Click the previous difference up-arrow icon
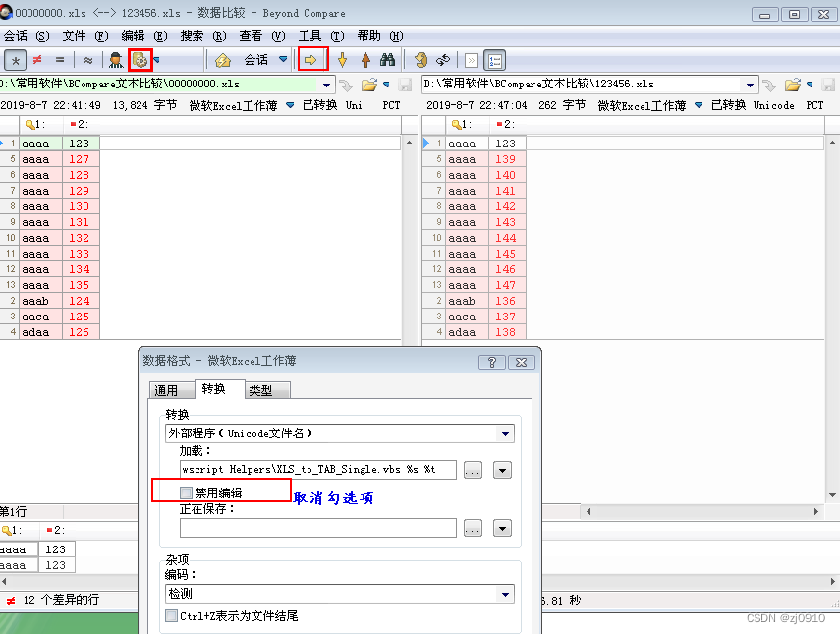Screen dimensions: 840x634 [x=364, y=58]
